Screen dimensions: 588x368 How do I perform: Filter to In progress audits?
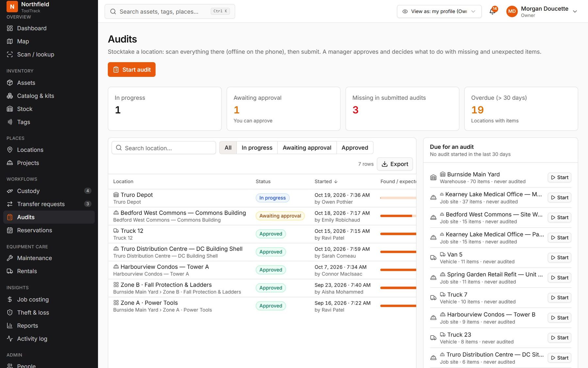(257, 148)
